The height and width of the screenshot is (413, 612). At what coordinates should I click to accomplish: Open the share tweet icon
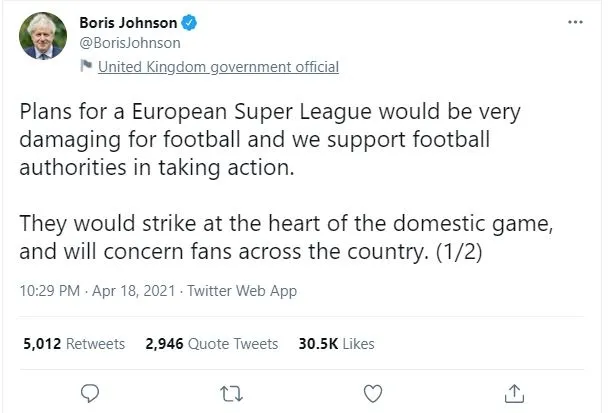tap(514, 391)
